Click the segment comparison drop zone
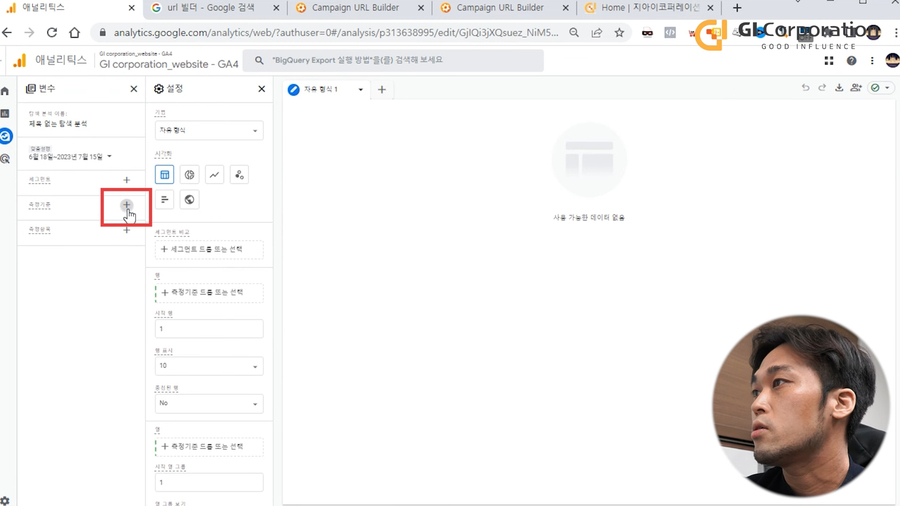Screen dimensions: 900x506 pyautogui.click(x=209, y=250)
